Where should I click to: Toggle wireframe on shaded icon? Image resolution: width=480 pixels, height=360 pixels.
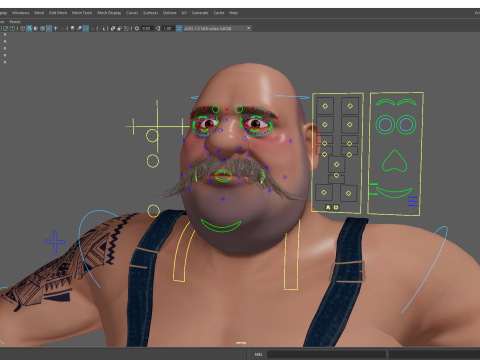point(42,28)
